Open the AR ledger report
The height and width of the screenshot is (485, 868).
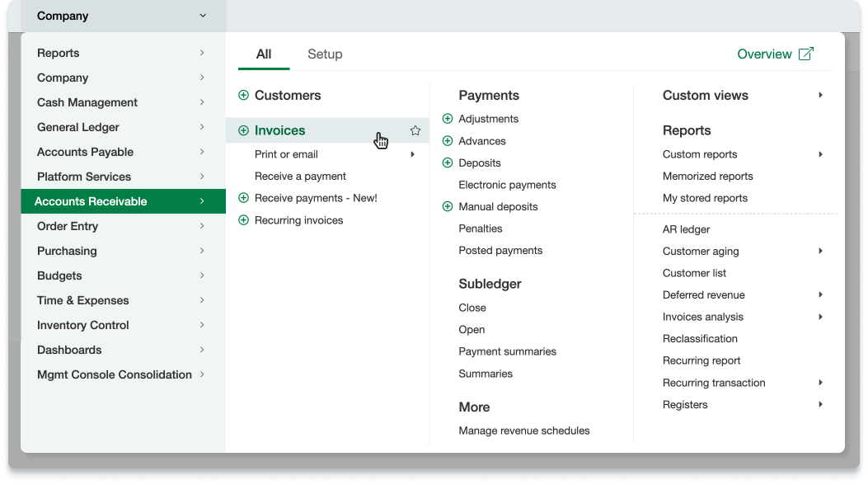tap(686, 229)
